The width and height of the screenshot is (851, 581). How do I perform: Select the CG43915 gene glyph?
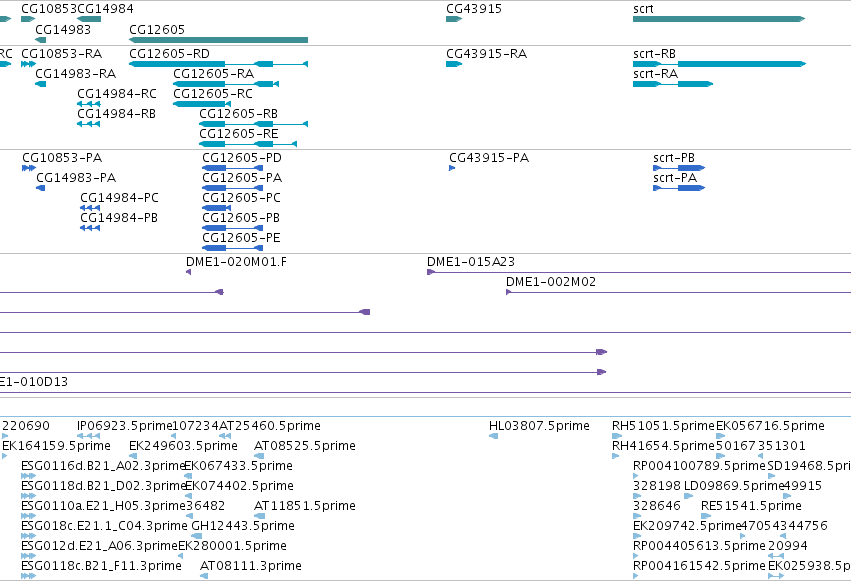click(x=454, y=19)
